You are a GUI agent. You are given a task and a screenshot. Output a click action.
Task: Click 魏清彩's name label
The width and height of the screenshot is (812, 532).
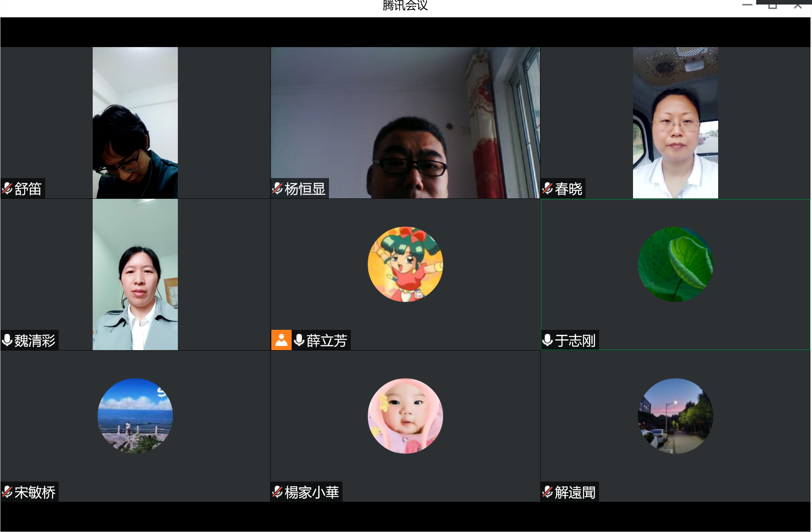[35, 341]
